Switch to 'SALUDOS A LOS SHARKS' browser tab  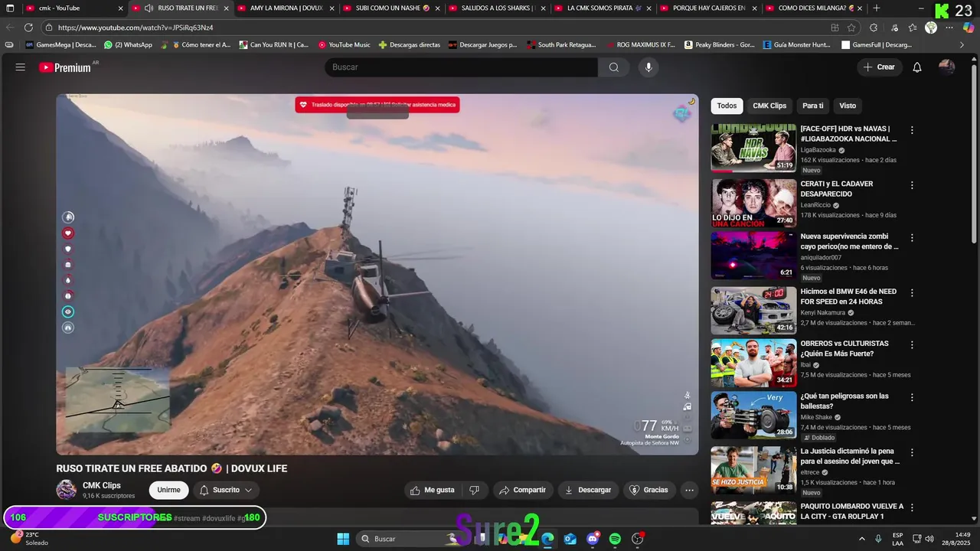point(497,8)
